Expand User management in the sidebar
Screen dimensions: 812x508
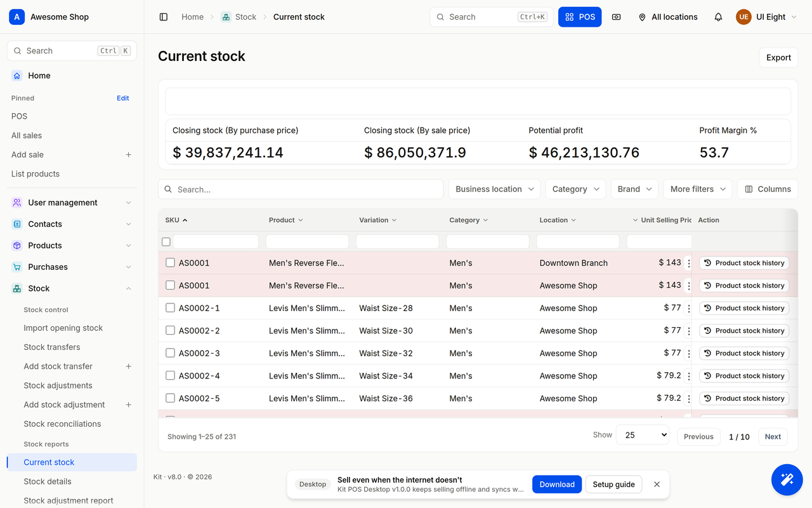pos(72,203)
